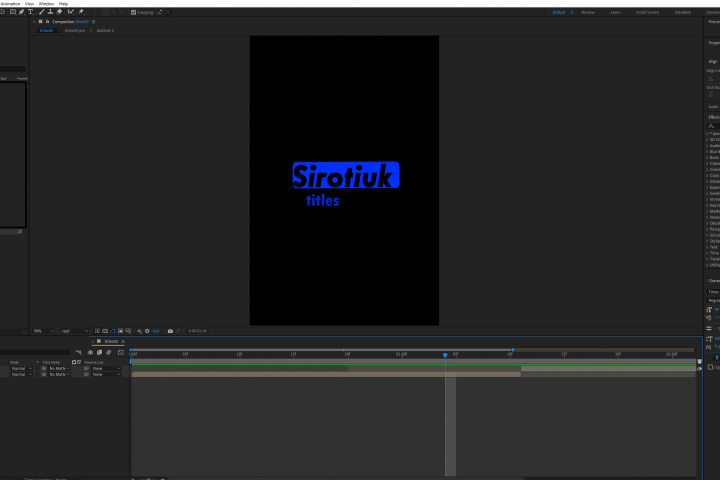Click first layer's parent pick whip
This screenshot has width=720, height=480.
coord(86,368)
